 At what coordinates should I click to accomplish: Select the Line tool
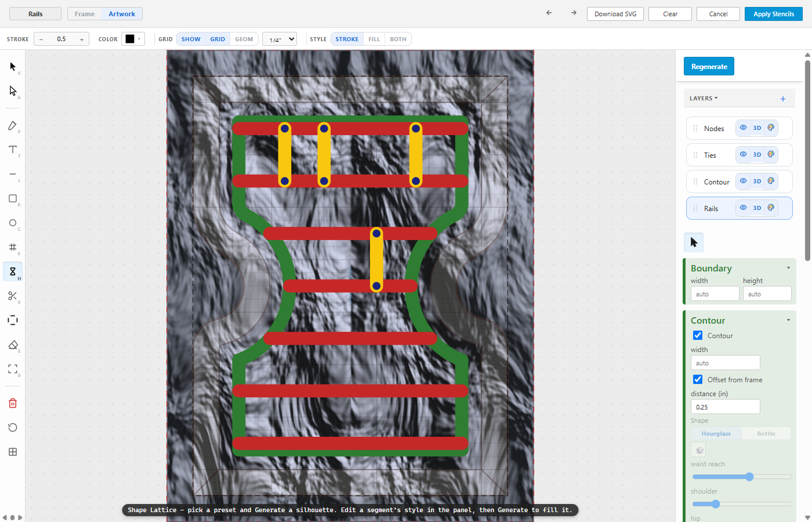(x=13, y=174)
